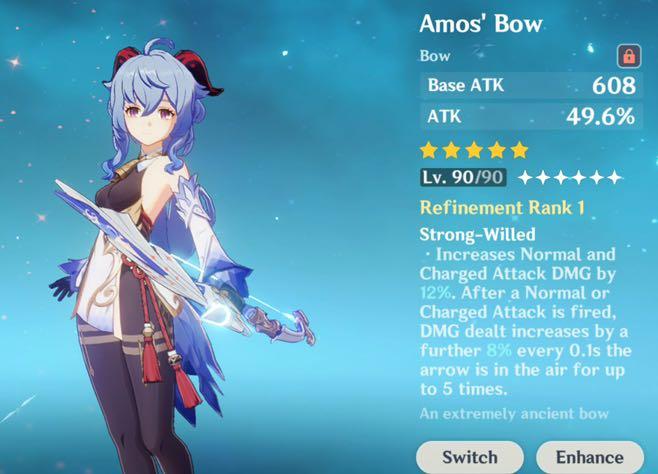
Task: Click the Enhance button
Action: (590, 457)
